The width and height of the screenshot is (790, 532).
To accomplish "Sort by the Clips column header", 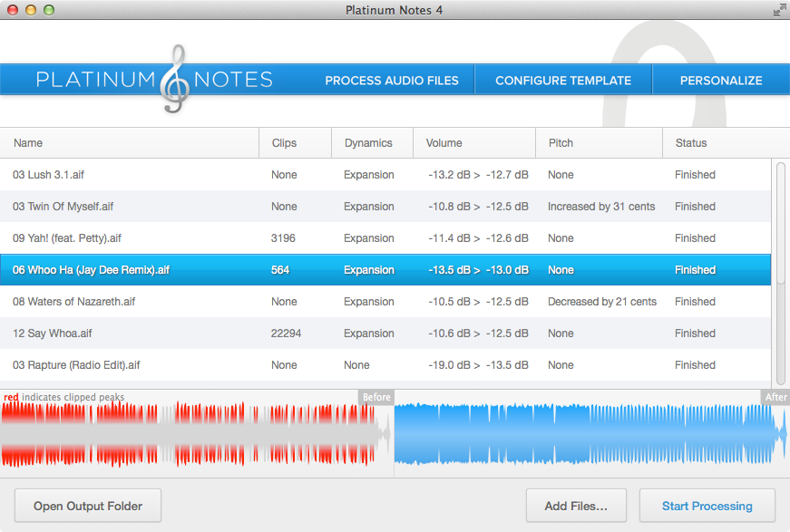I will click(284, 143).
